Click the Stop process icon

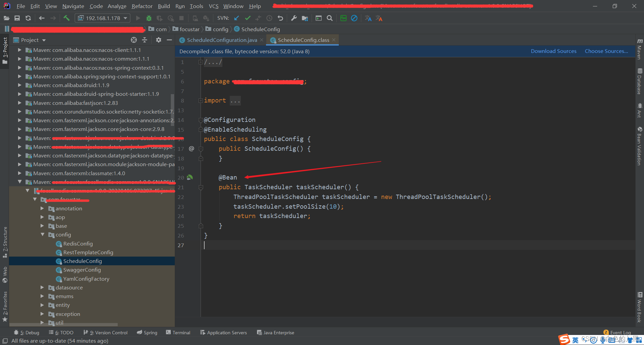[181, 18]
